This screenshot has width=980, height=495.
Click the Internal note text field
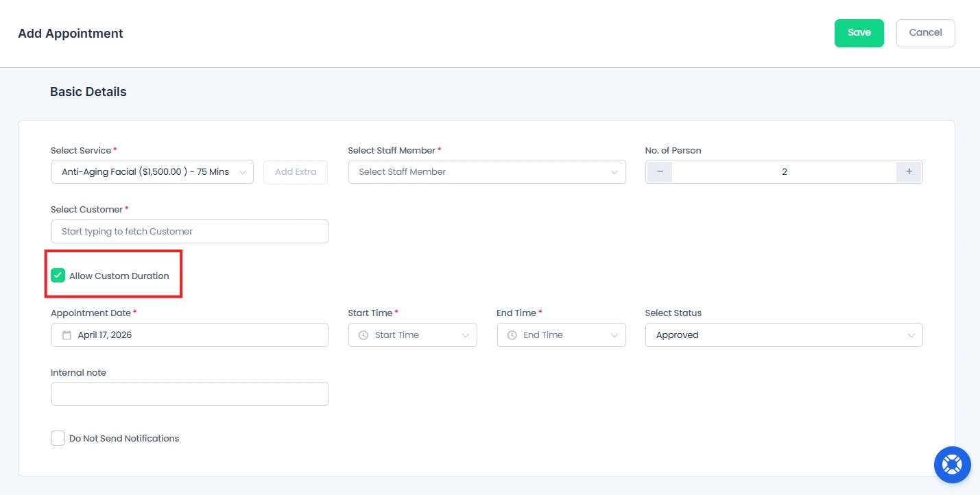pos(190,394)
